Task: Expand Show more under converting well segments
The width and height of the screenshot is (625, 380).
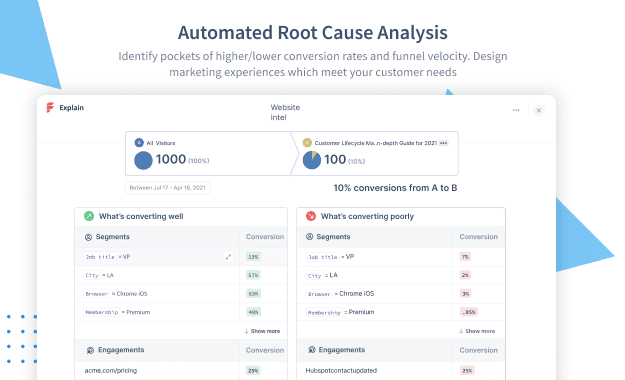Action: 262,331
